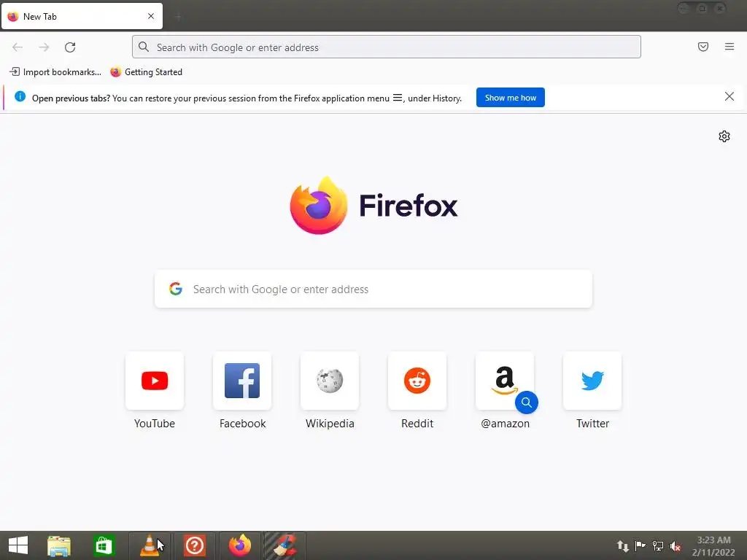The width and height of the screenshot is (747, 560).
Task: Launch VLC media player from taskbar
Action: (x=149, y=545)
